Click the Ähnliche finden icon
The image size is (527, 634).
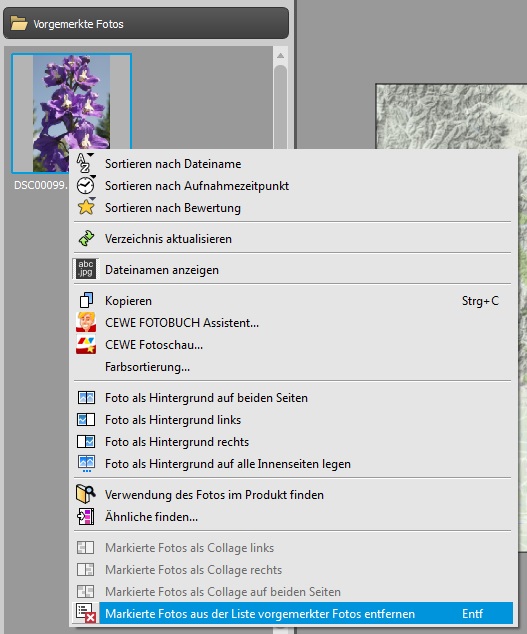coord(86,516)
